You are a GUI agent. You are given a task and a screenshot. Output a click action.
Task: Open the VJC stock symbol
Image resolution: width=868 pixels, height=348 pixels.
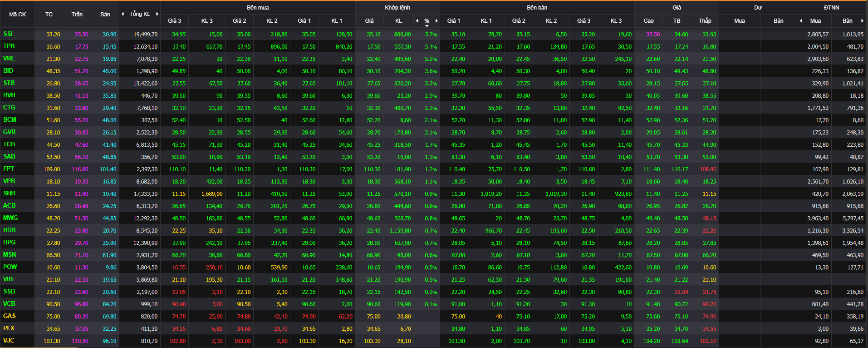pyautogui.click(x=9, y=341)
